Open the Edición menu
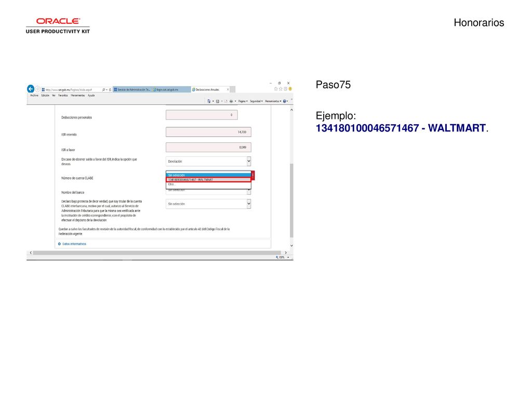Screen dimensions: 532x399 (x=45, y=96)
